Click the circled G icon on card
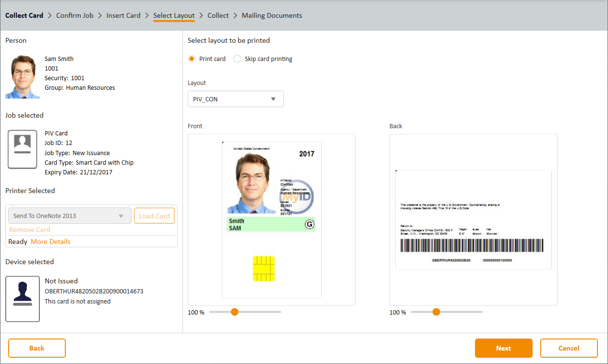Viewport: 608px width, 364px height. click(309, 224)
